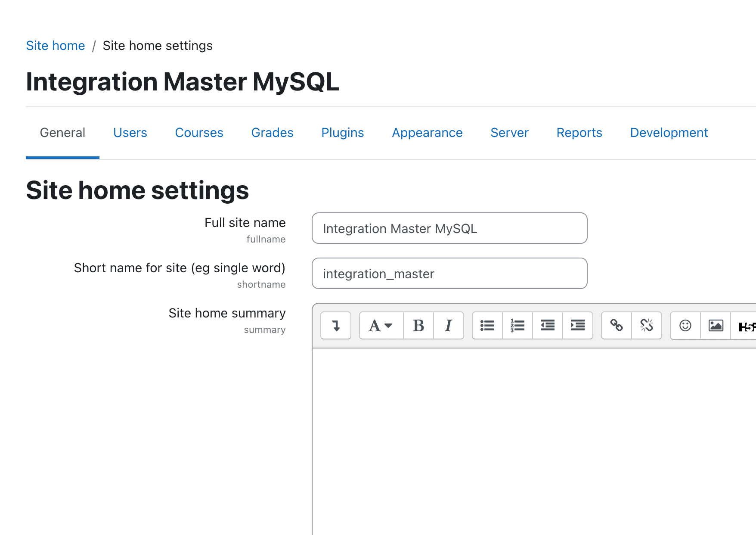Open the Appearance tab
The image size is (756, 535).
click(427, 133)
